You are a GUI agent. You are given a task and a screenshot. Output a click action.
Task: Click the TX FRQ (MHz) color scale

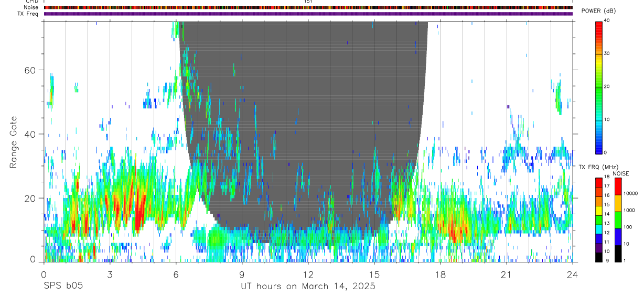click(x=598, y=219)
